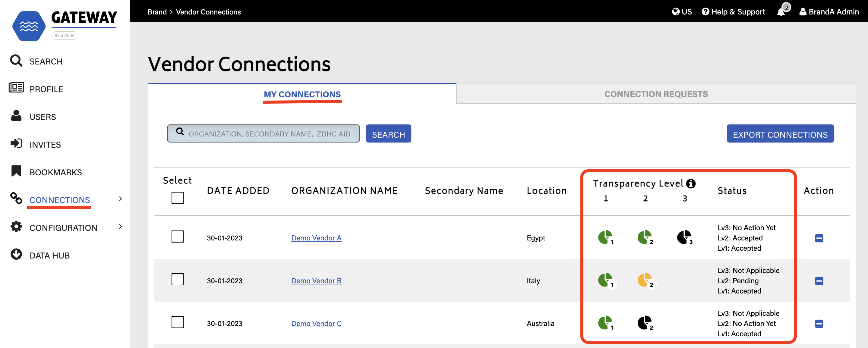The height and width of the screenshot is (348, 868).
Task: Open the Demo Vendor B link
Action: coord(316,281)
